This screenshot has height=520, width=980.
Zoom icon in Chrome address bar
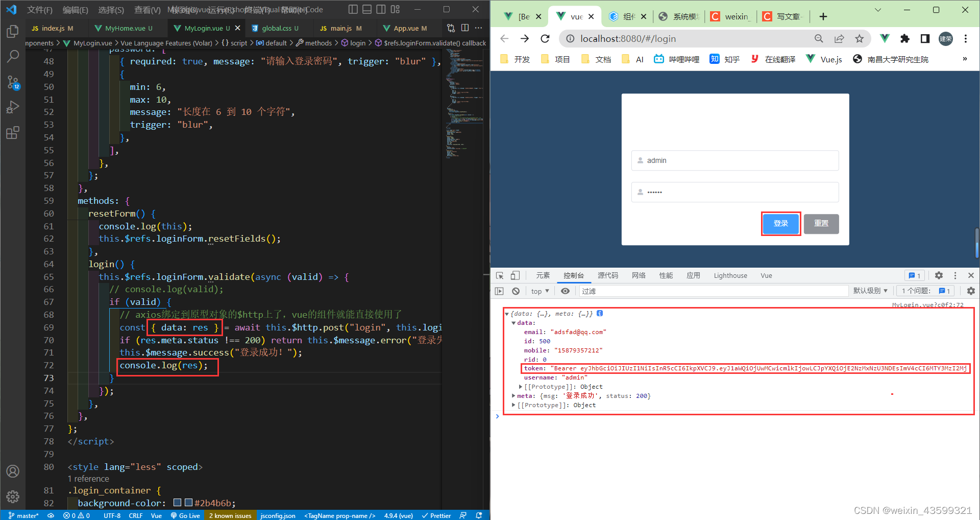coord(819,39)
